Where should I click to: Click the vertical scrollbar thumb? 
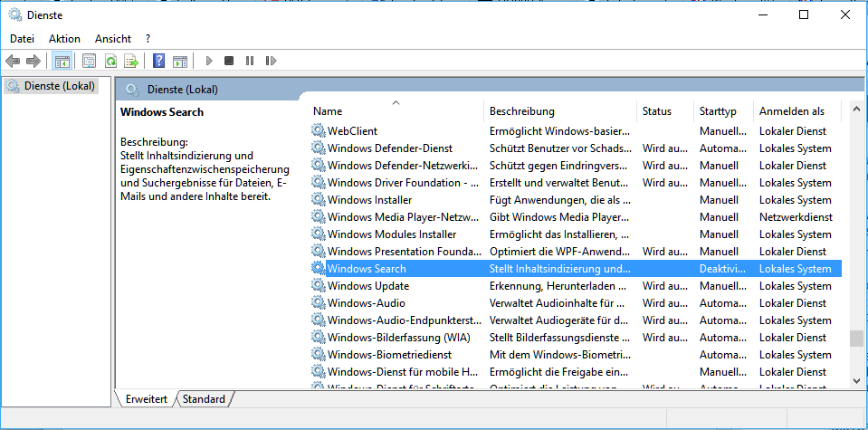point(856,338)
